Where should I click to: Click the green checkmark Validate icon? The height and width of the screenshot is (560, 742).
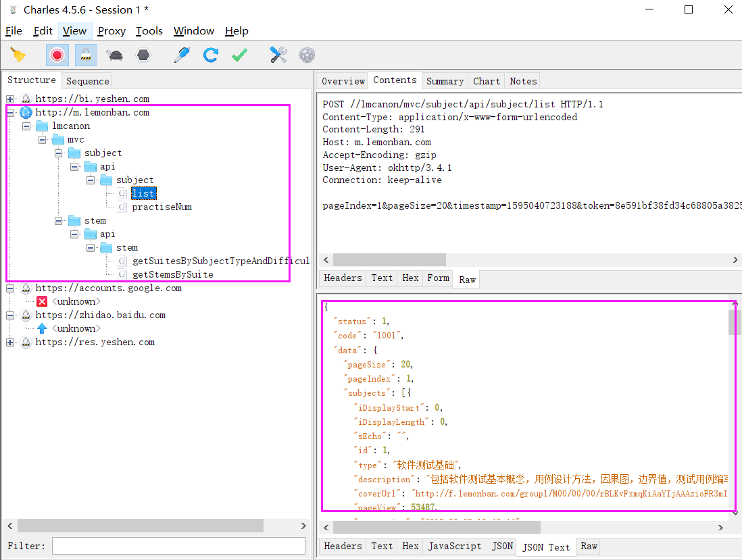pyautogui.click(x=239, y=55)
